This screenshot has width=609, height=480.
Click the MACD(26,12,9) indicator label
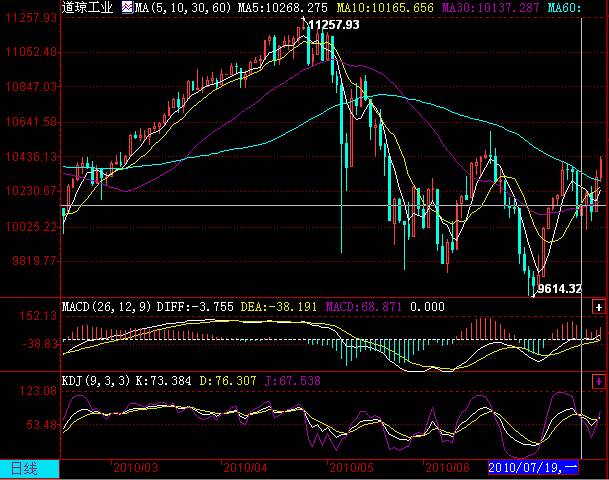pos(106,307)
